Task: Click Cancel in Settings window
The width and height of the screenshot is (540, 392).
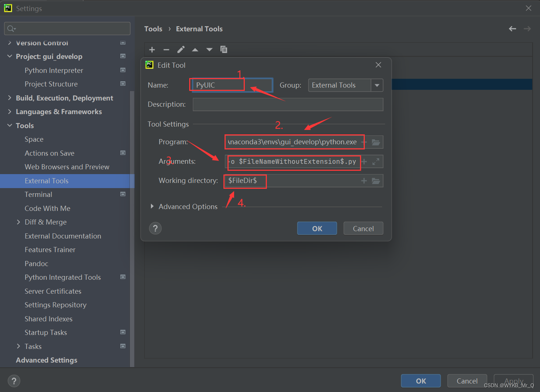Action: (x=467, y=381)
